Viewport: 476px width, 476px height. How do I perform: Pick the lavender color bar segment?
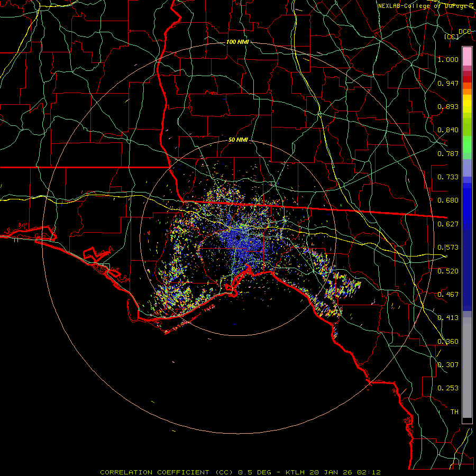point(467,168)
